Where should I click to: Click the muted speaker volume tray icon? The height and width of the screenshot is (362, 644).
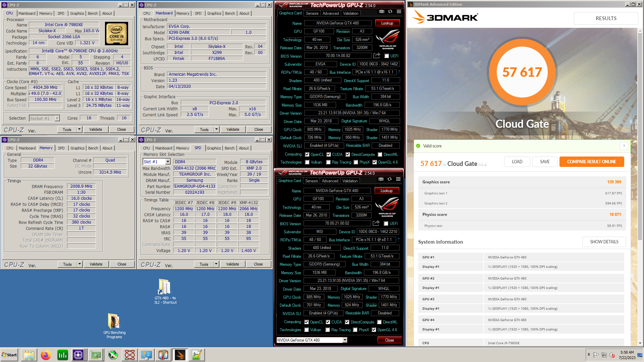pyautogui.click(x=612, y=355)
